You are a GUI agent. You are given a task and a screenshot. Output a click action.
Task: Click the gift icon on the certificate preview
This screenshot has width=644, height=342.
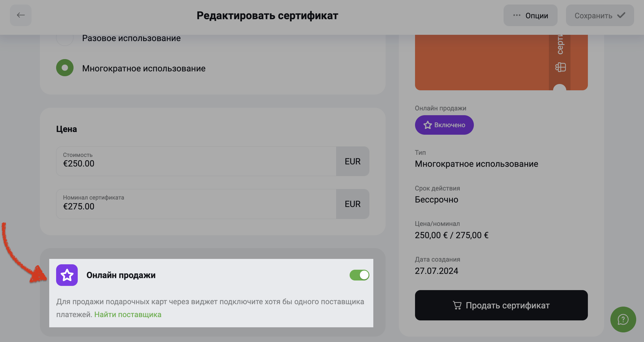coord(561,67)
